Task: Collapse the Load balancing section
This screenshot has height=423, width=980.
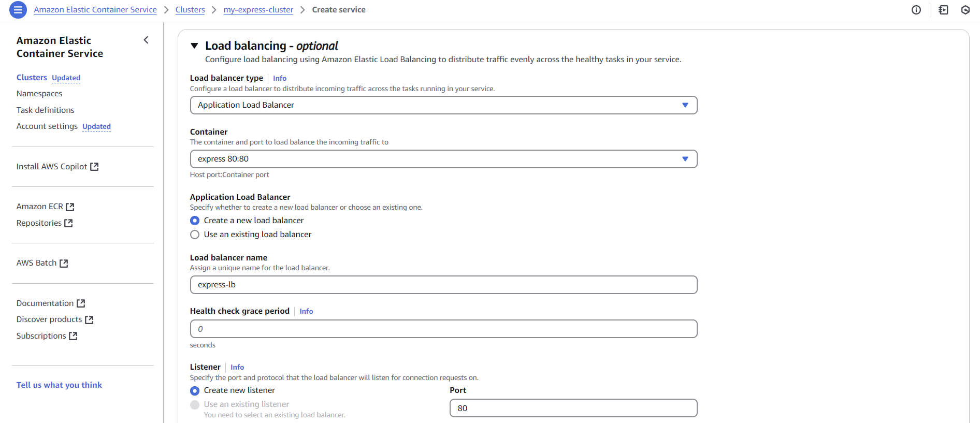Action: pyautogui.click(x=195, y=46)
